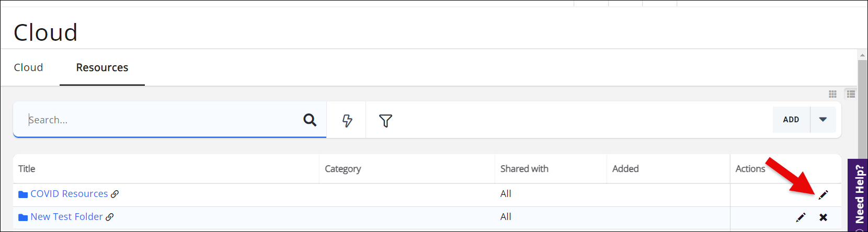Focus the Search input field
This screenshot has width=868, height=232.
(x=162, y=120)
